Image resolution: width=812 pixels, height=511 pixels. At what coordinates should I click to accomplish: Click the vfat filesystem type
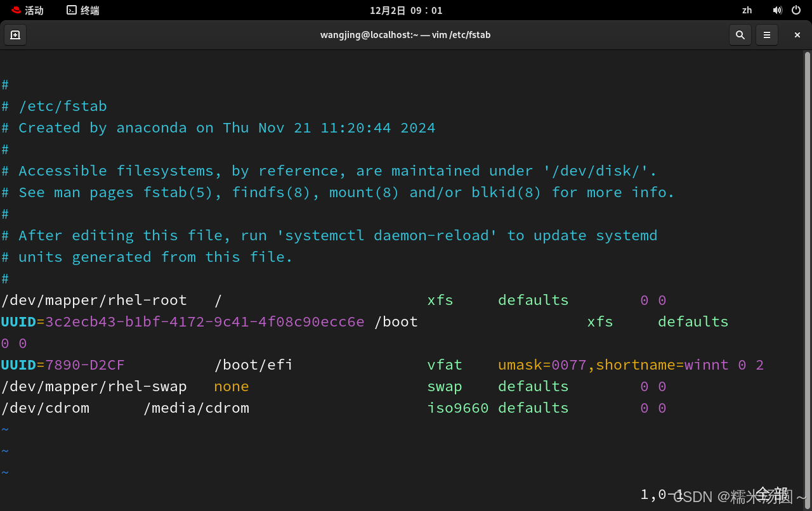[x=445, y=365]
